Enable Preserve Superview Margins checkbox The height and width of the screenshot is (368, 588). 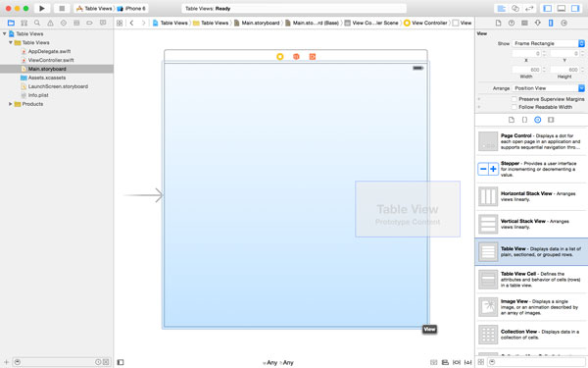pos(514,99)
